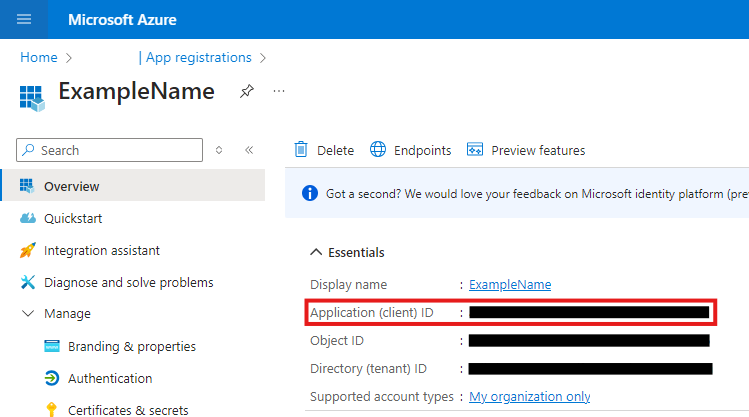Click the Microsoft Azure logo text
Viewport: 749px width, 417px height.
122,20
